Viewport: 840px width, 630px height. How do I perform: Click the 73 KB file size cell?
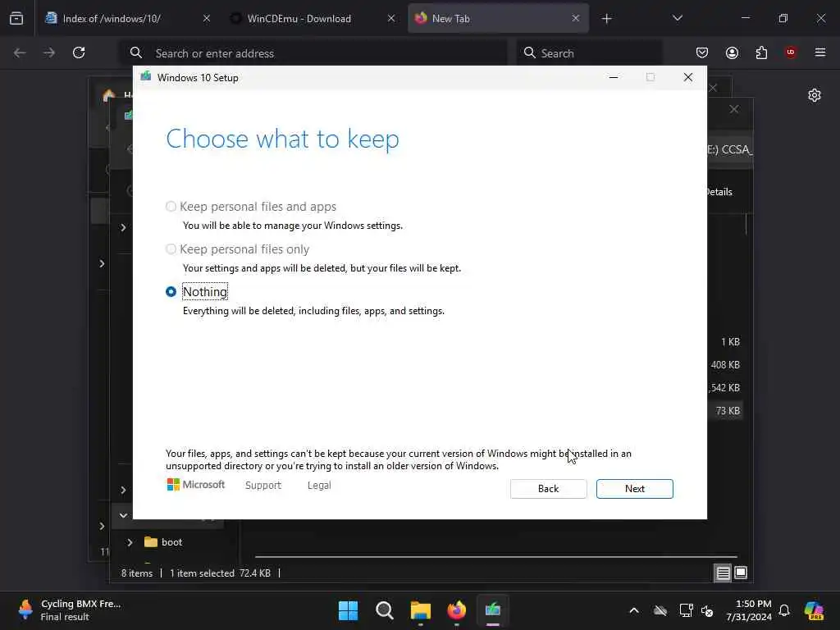[x=728, y=411]
